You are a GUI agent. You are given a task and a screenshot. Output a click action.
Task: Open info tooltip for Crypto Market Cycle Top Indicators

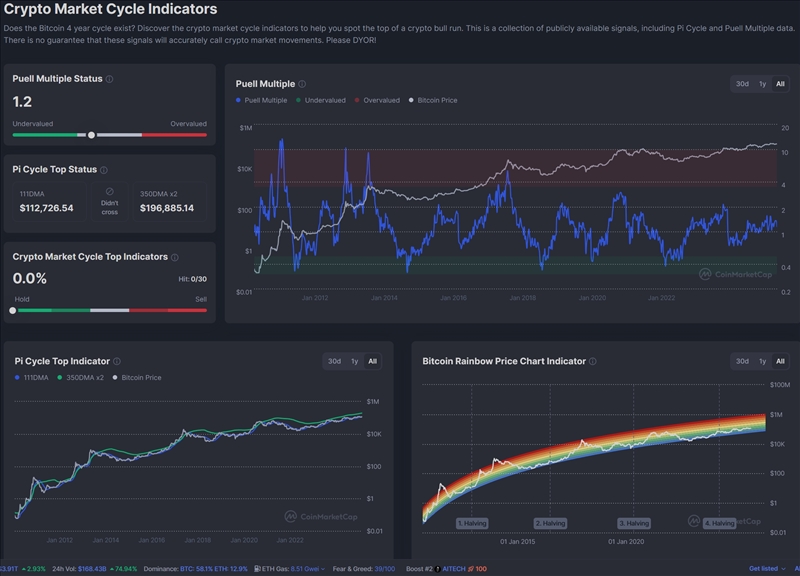point(176,257)
